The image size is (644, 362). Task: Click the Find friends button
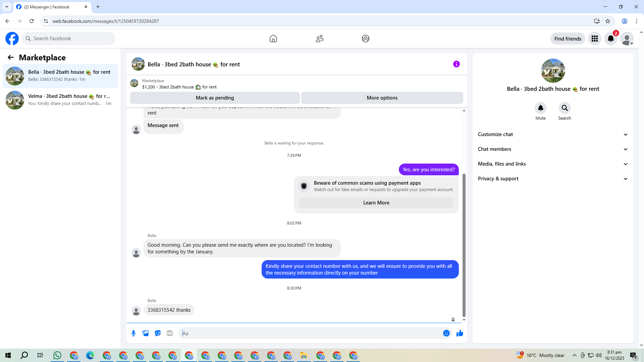568,39
